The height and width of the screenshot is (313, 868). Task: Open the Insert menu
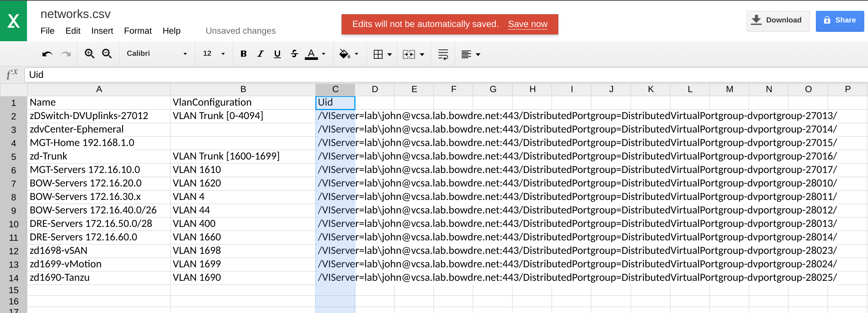[x=102, y=31]
